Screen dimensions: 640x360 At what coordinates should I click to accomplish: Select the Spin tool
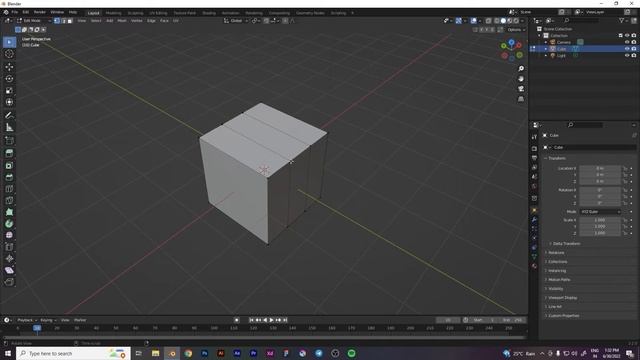coord(9,224)
